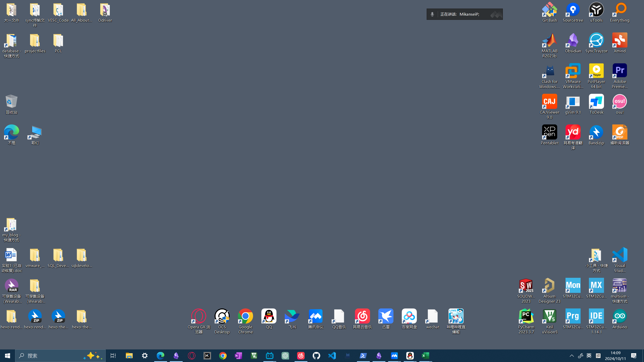Select the ToDesk desktop icon
The width and height of the screenshot is (644, 362).
pyautogui.click(x=596, y=104)
